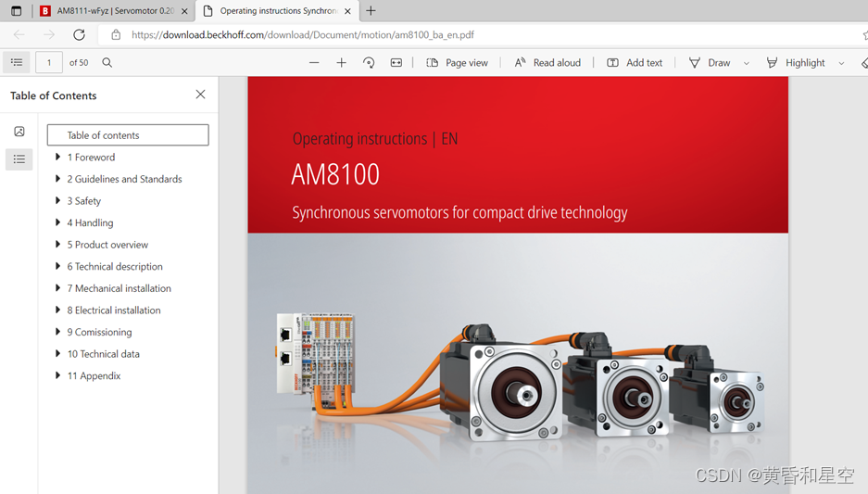Jump to '8 Electrical installation' chapter
The image size is (868, 494).
click(114, 310)
